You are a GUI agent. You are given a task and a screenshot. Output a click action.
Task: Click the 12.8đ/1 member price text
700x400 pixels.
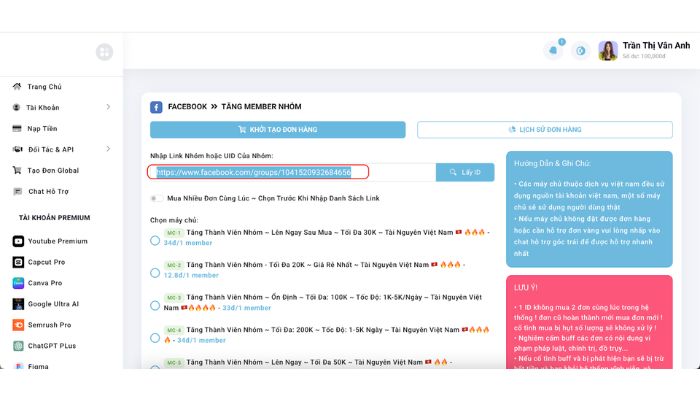point(191,275)
